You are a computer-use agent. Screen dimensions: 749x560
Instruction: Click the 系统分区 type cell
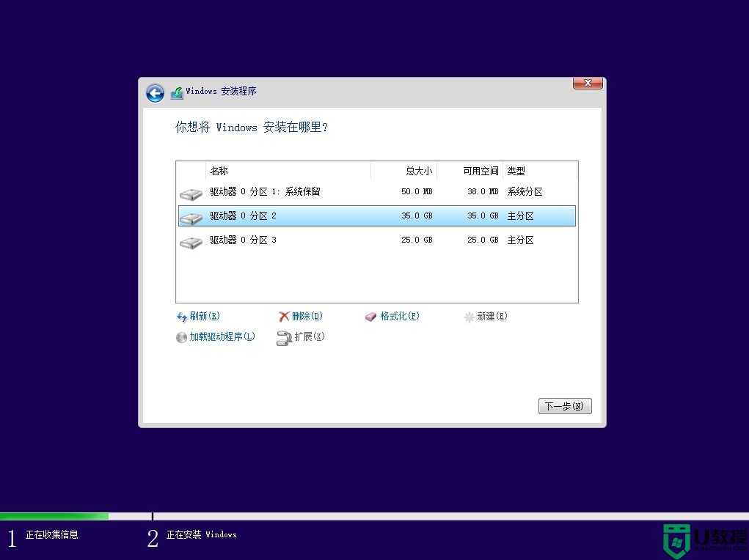pyautogui.click(x=525, y=192)
